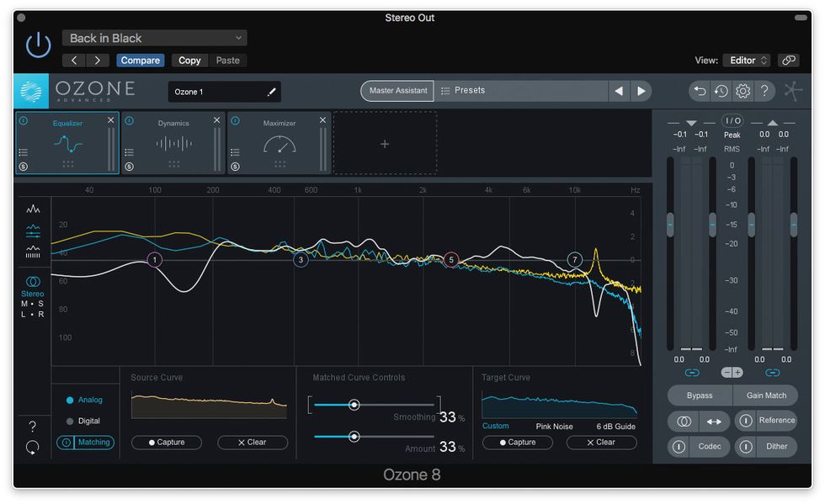
Task: Click the pencil icon beside Ozone 1
Action: point(272,92)
